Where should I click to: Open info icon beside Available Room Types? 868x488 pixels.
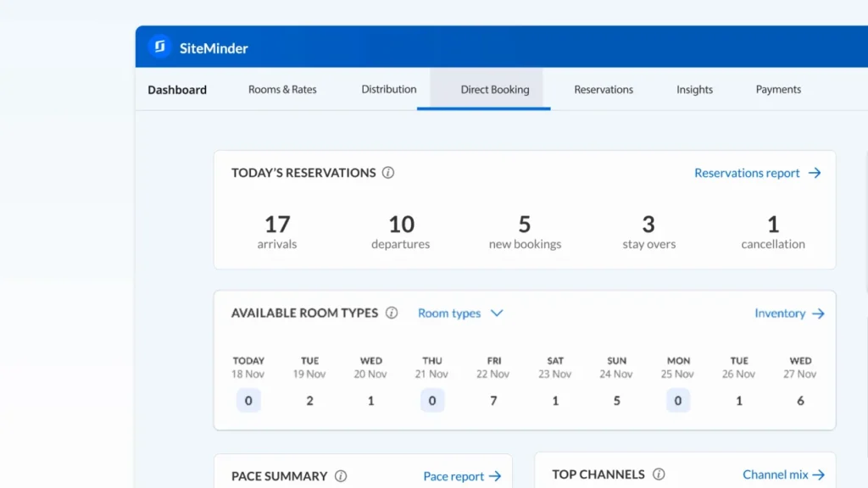392,313
